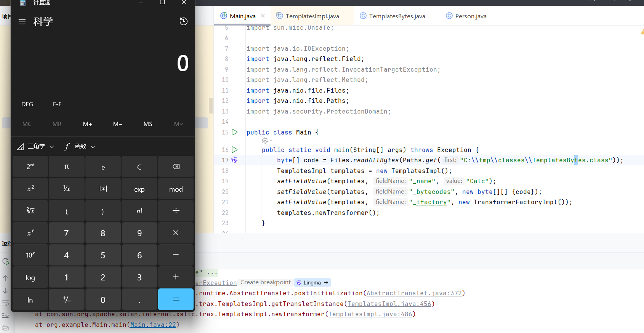Toggle the DEG angle unit
The image size is (644, 333).
(x=27, y=104)
